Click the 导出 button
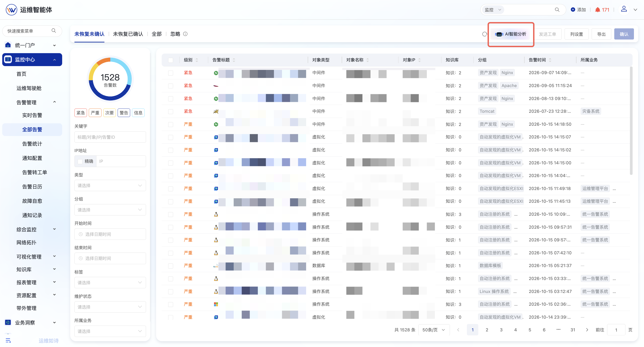 601,34
